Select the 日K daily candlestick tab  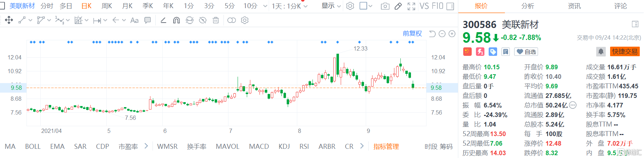pos(87,6)
